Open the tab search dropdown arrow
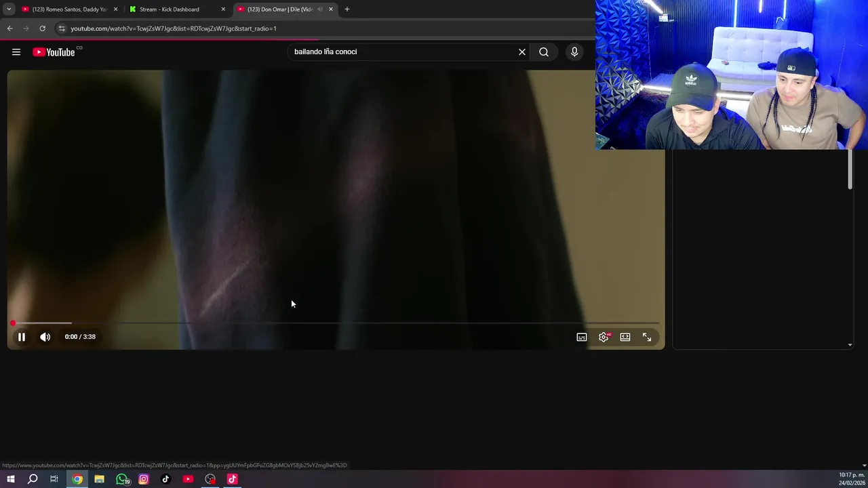Viewport: 868px width, 488px height. [9, 9]
